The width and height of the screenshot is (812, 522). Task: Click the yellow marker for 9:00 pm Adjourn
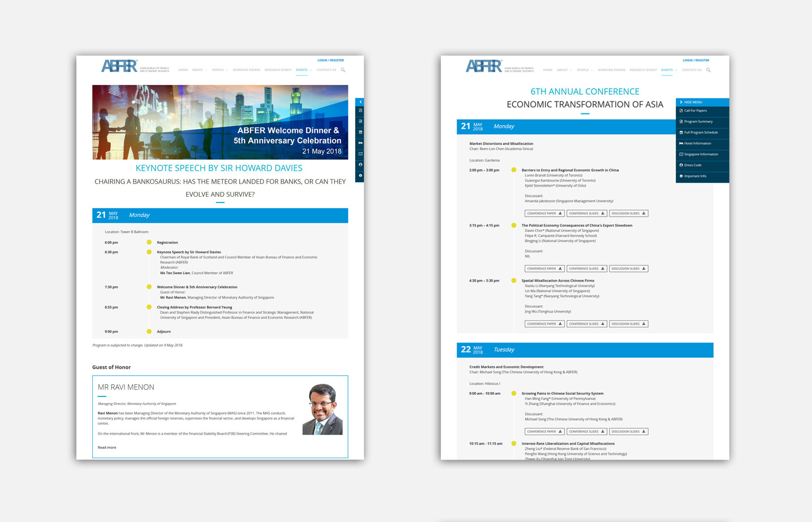[149, 332]
